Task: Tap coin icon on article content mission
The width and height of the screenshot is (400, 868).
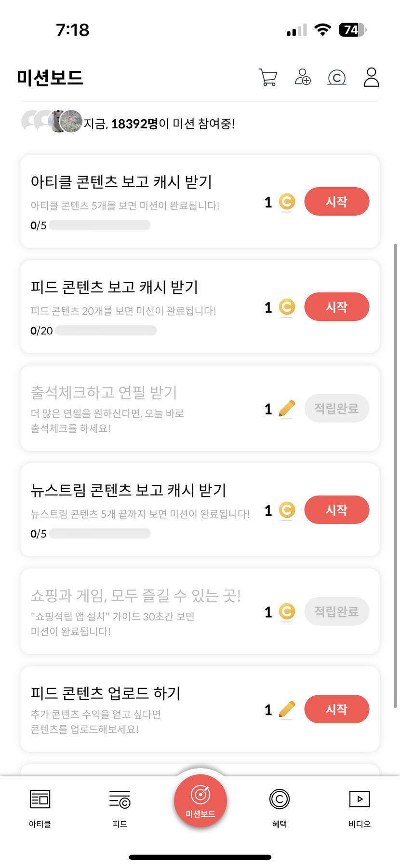Action: [x=287, y=202]
